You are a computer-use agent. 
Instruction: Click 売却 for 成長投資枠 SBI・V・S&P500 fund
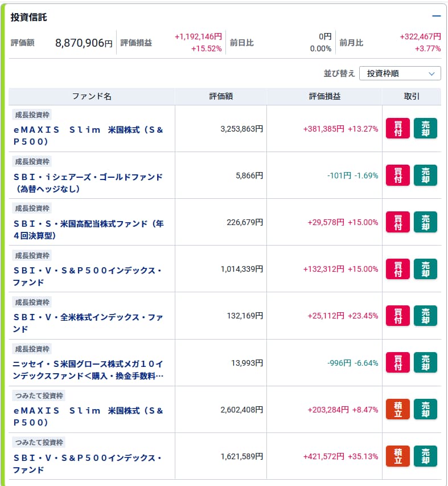coord(425,269)
